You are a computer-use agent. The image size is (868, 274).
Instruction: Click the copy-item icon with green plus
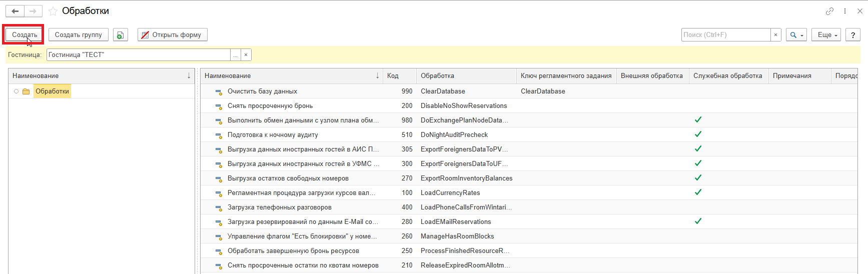pos(121,34)
